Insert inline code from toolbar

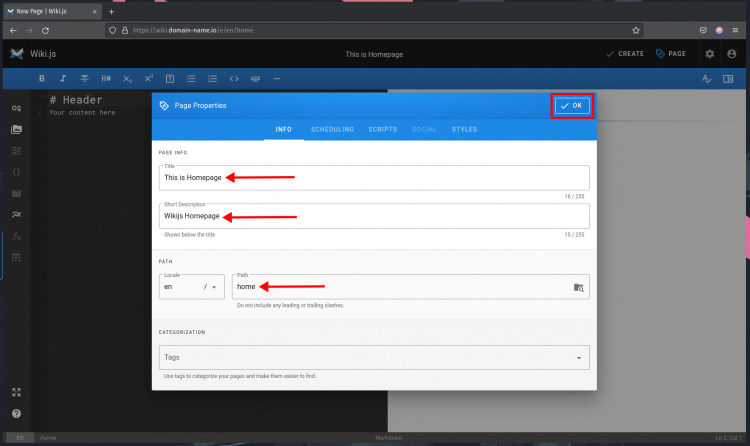[234, 78]
